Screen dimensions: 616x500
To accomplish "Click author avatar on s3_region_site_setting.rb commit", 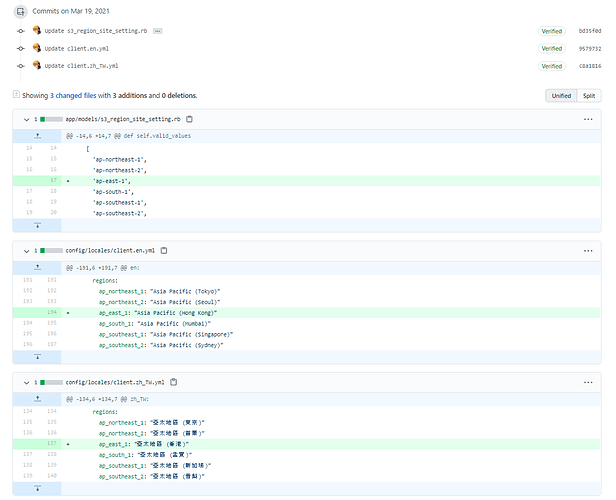I will tap(37, 30).
